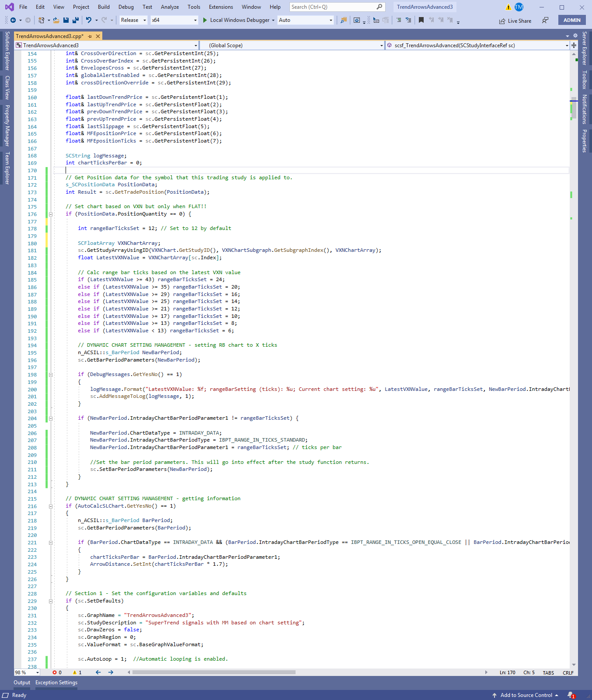
Task: Click the Visual Studio logo icon
Action: [9, 7]
